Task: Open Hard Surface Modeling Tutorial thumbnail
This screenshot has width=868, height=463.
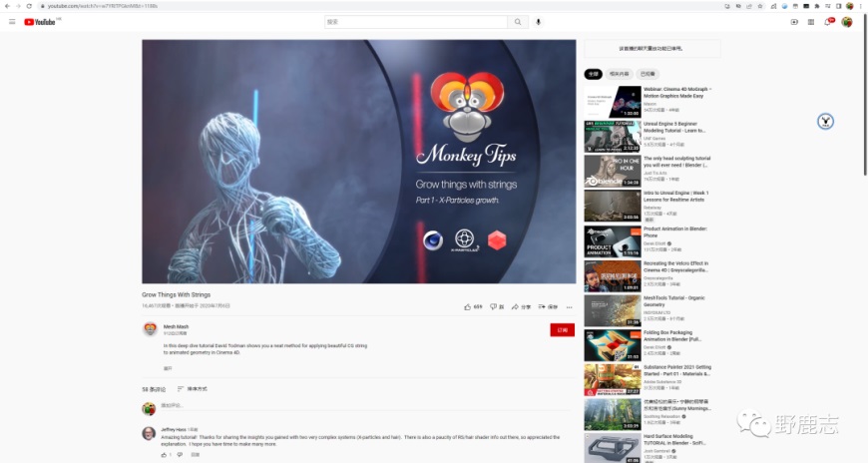Action: 613,448
